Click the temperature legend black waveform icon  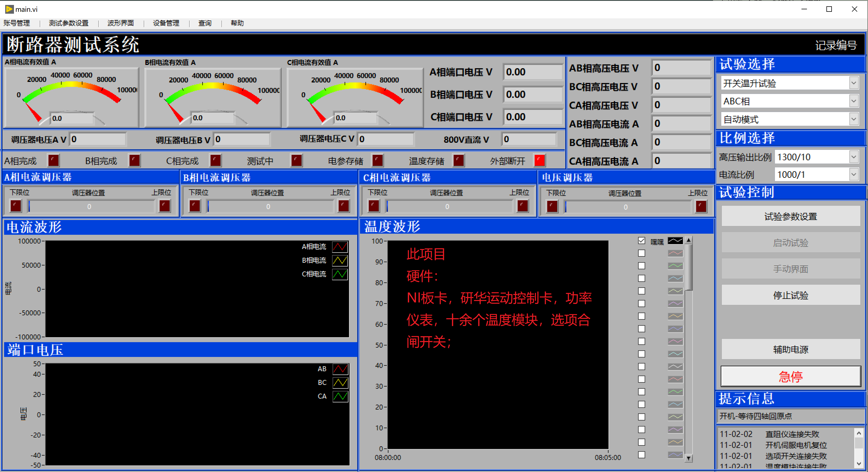(x=675, y=241)
